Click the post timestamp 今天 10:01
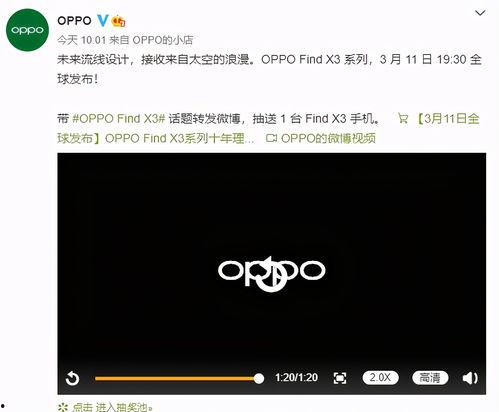This screenshot has height=412, width=499. point(81,40)
